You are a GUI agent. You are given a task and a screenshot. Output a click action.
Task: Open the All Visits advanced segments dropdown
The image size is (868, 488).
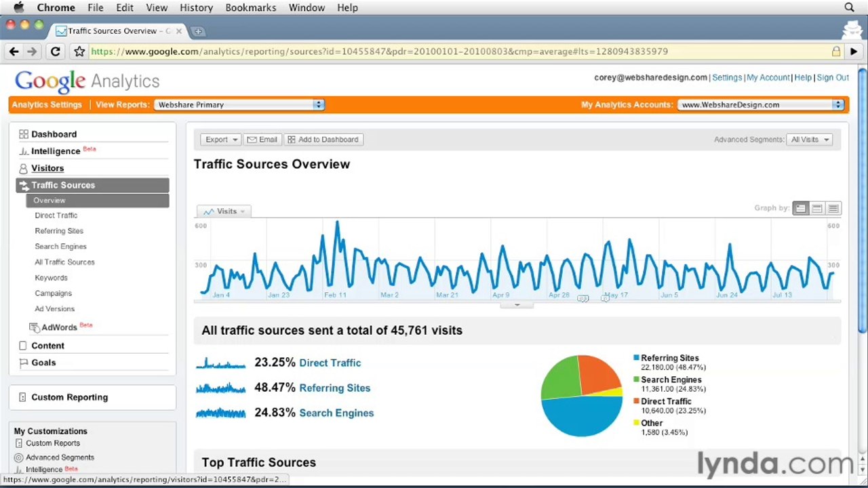click(x=810, y=140)
